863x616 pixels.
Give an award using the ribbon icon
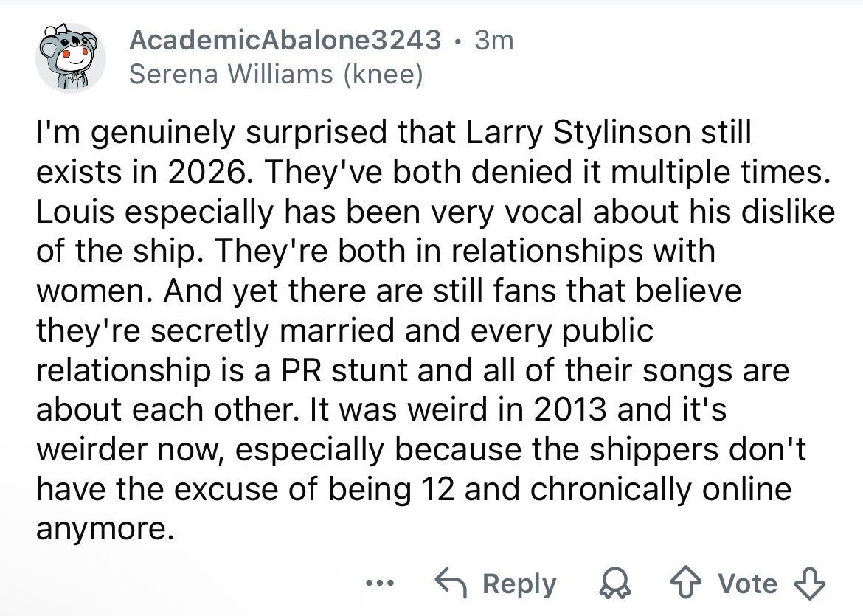pos(615,584)
